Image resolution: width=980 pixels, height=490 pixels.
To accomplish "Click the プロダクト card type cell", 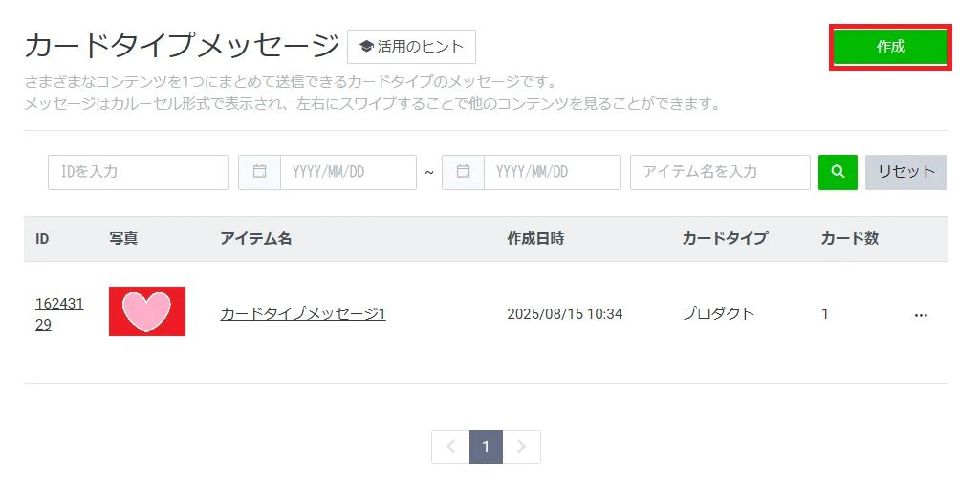I will [718, 313].
